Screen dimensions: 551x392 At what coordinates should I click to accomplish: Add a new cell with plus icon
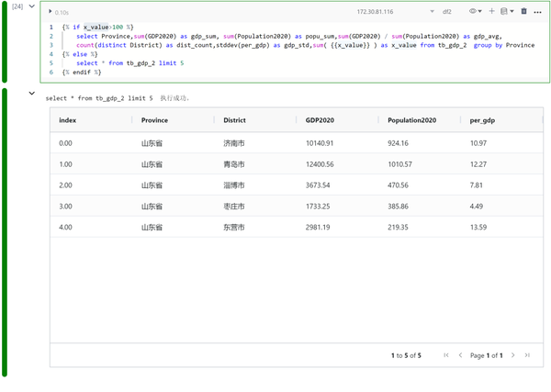(491, 12)
